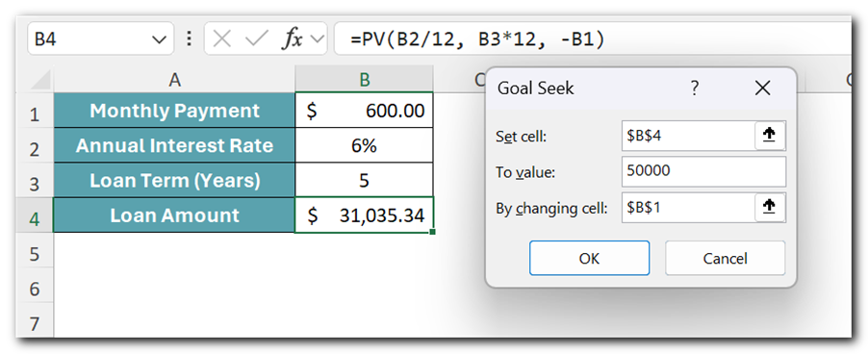Screen dimensions: 868x354
Task: Open Insert Function via fx icon
Action: 293,39
